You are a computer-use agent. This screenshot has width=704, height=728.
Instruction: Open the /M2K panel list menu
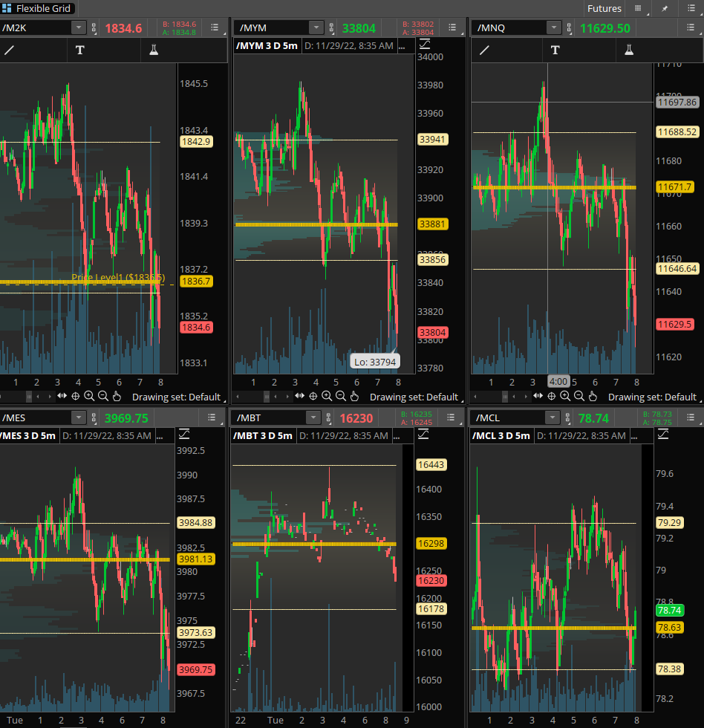[x=215, y=27]
